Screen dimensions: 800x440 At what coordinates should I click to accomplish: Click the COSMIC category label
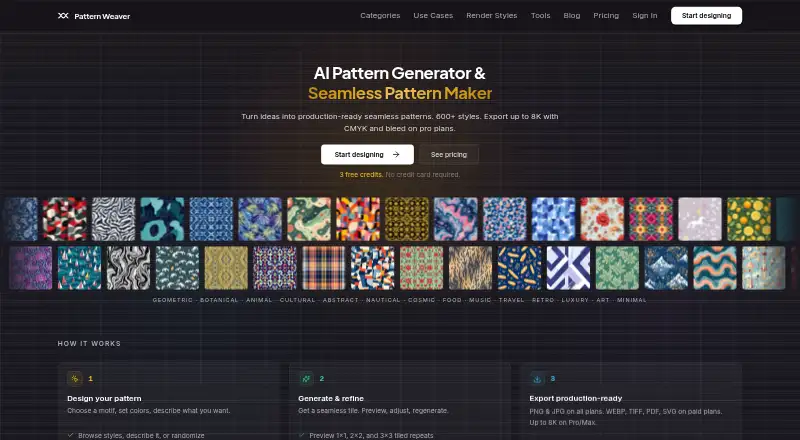(421, 300)
